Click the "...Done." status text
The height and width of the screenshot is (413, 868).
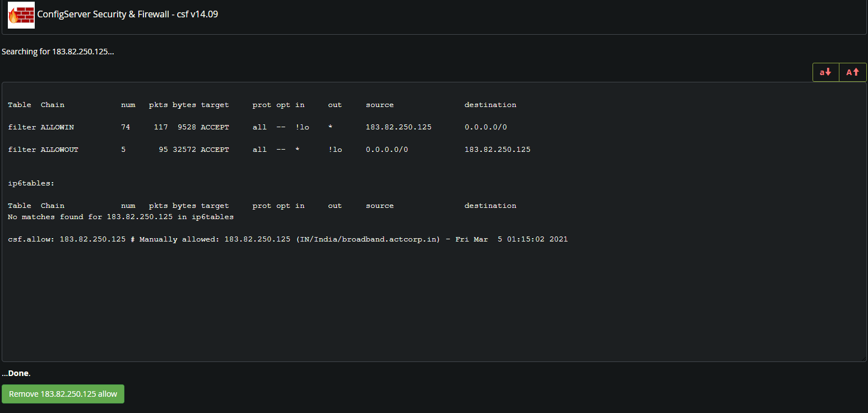pyautogui.click(x=16, y=373)
